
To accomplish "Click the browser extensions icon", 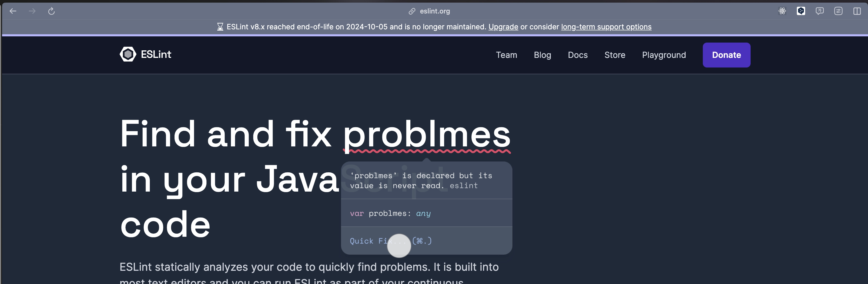I will click(839, 11).
